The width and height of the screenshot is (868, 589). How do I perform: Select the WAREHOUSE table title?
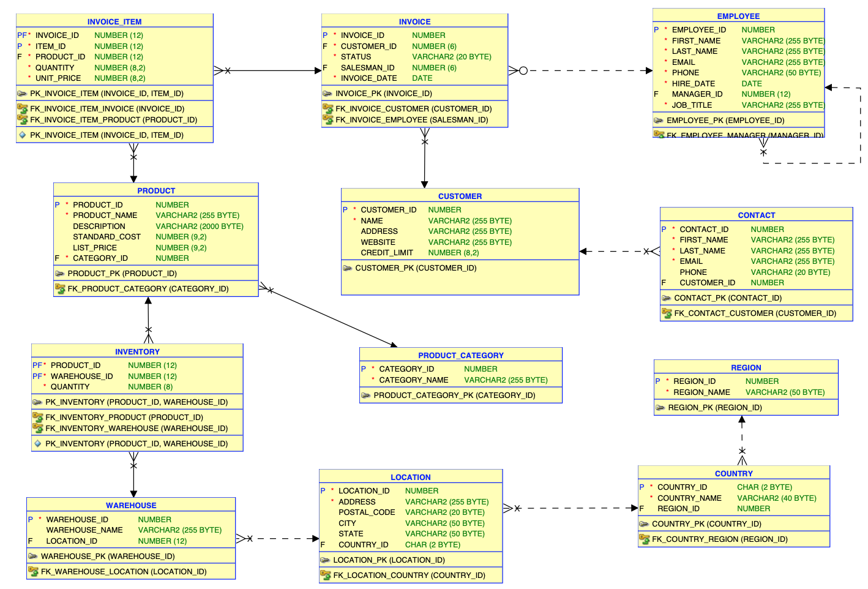coord(131,505)
